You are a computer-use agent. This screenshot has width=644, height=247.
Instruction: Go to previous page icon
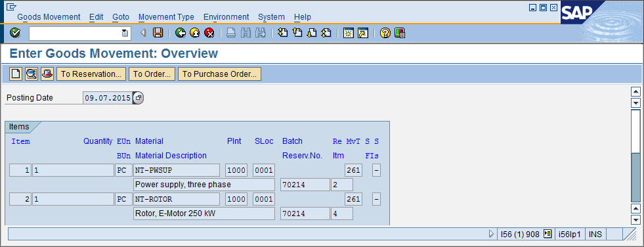(297, 33)
